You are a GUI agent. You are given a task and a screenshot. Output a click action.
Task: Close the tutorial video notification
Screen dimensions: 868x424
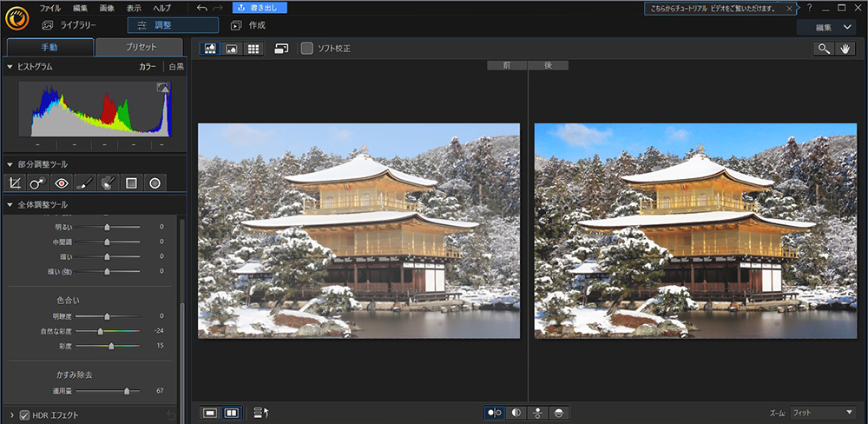pyautogui.click(x=789, y=9)
